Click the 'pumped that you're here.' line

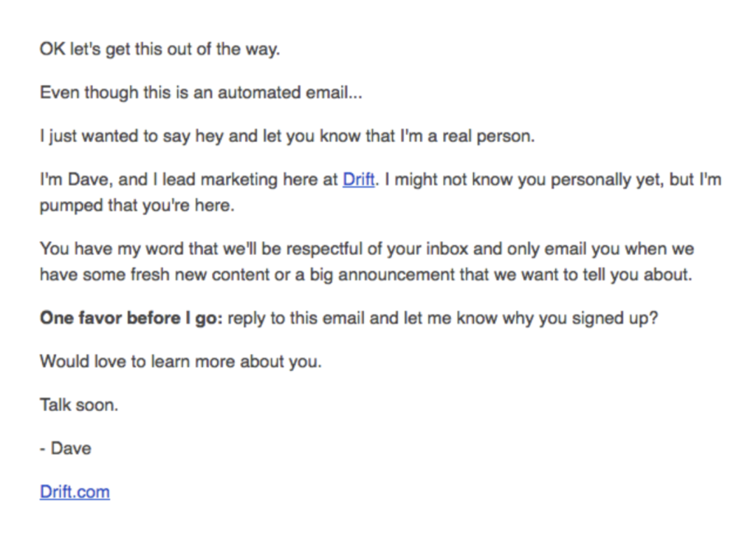point(137,205)
